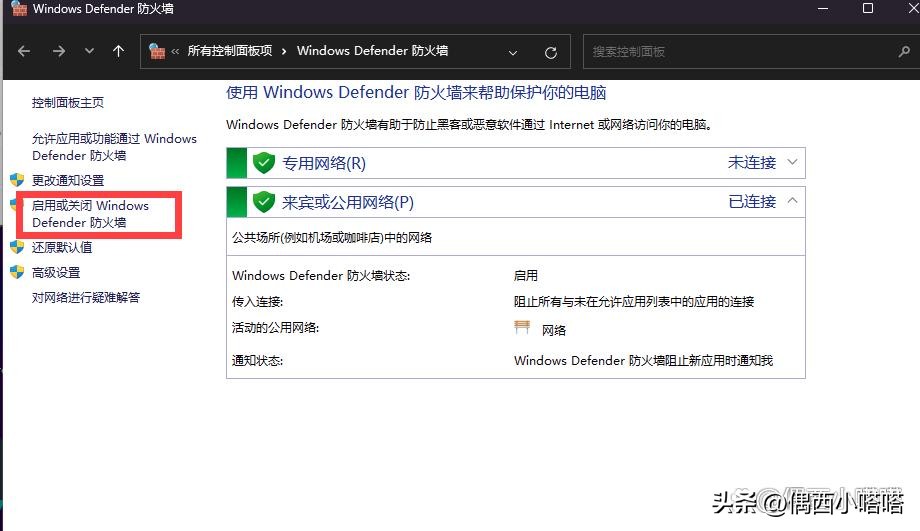
Task: Click 来宾或公用网络(P) section header
Action: click(516, 202)
